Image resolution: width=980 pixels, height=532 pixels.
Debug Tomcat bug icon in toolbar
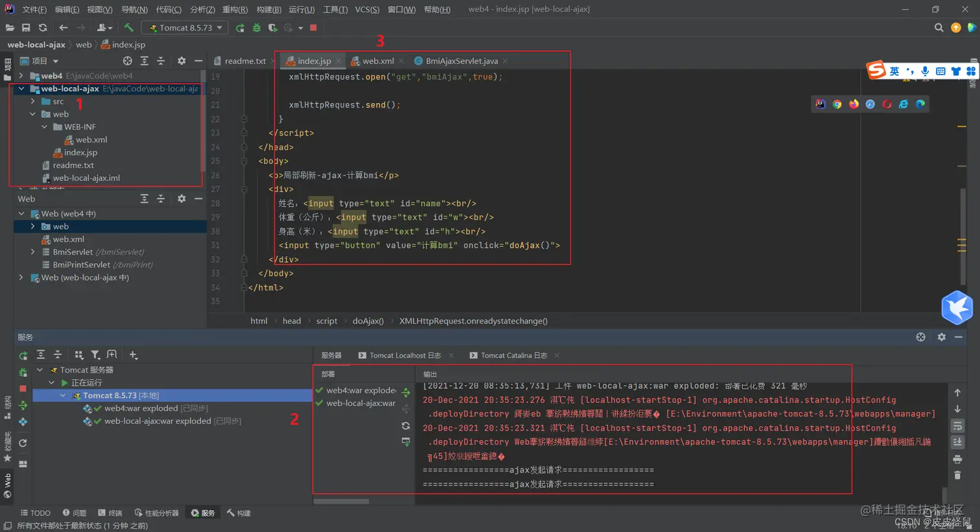point(257,28)
